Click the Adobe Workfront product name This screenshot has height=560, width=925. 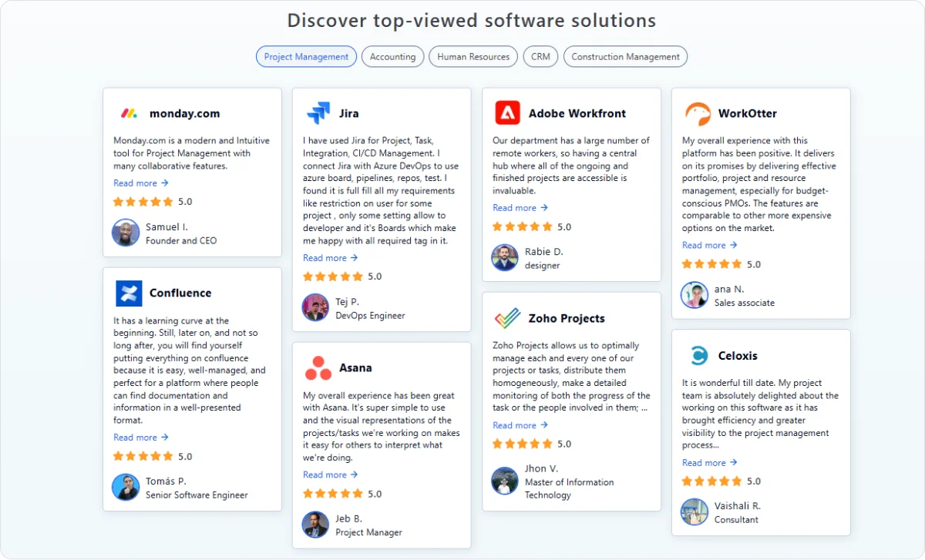577,113
